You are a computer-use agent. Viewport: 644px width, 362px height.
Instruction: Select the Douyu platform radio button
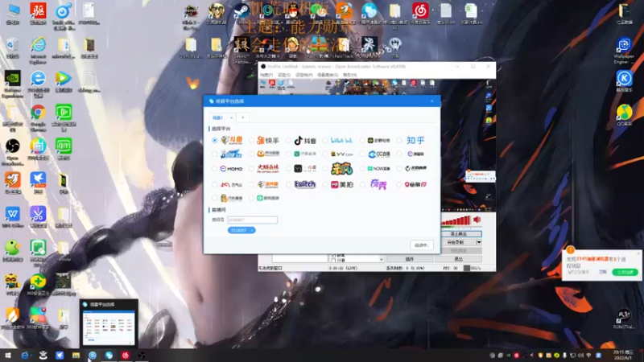pos(214,140)
